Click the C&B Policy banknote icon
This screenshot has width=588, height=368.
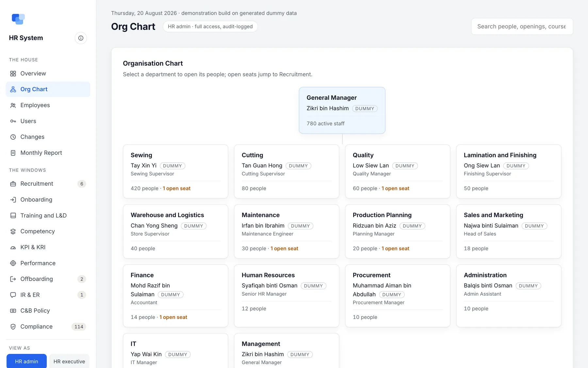[x=13, y=311]
